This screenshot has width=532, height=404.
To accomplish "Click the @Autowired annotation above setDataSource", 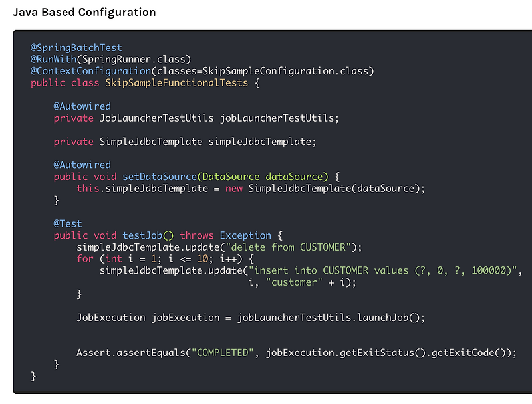I will (x=82, y=165).
